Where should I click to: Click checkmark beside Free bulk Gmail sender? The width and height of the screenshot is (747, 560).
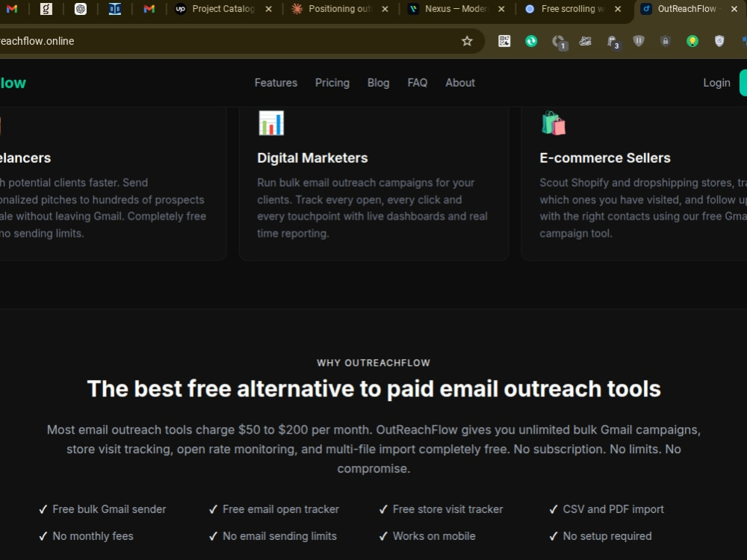click(x=43, y=509)
